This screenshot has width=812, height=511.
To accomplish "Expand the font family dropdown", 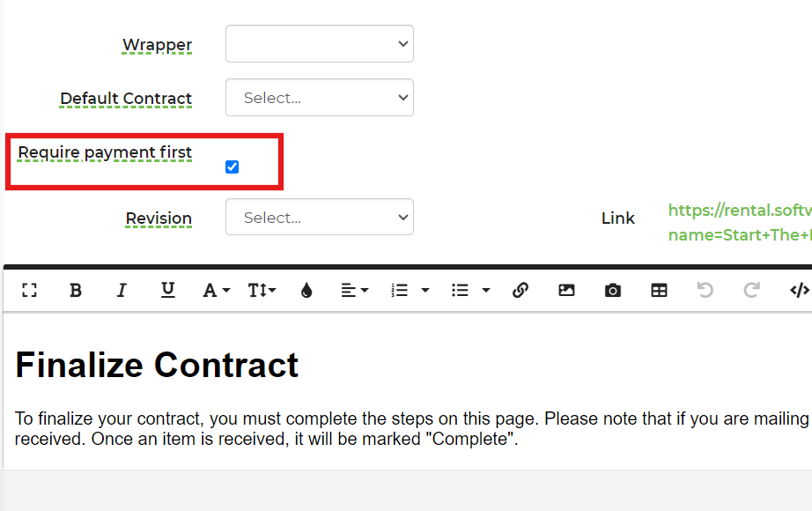I will coord(216,291).
